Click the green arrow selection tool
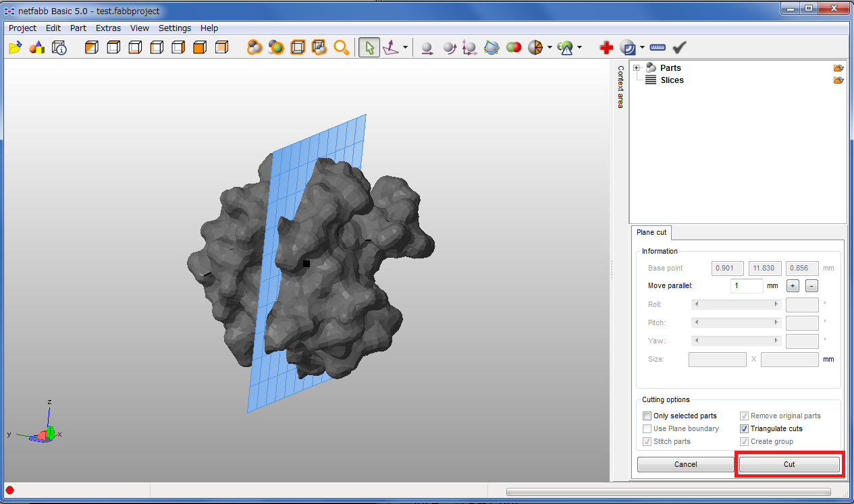854x504 pixels. pyautogui.click(x=369, y=48)
